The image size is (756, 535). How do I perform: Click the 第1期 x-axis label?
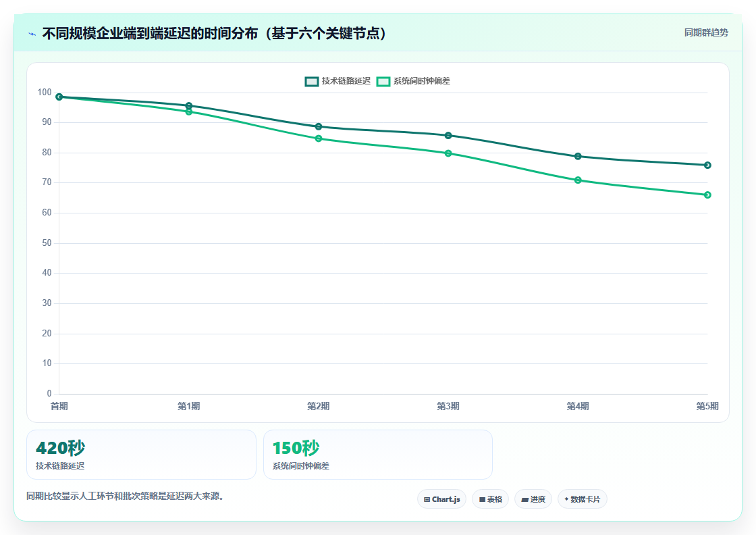tap(189, 406)
